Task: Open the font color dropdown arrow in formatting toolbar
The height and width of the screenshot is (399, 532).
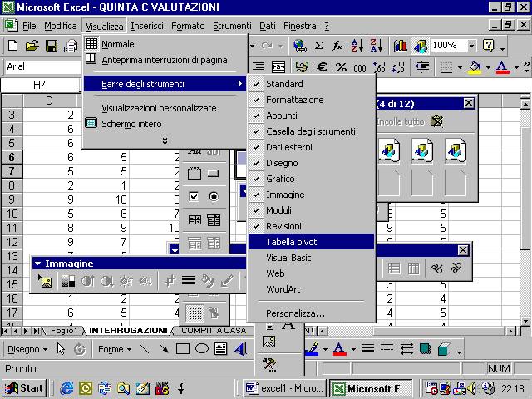Action: (x=517, y=67)
